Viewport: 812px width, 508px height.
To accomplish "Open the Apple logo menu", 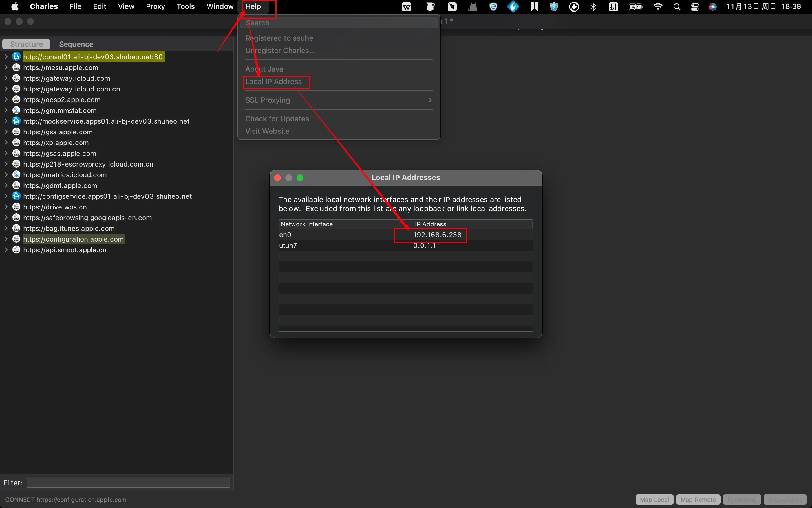I will [15, 6].
